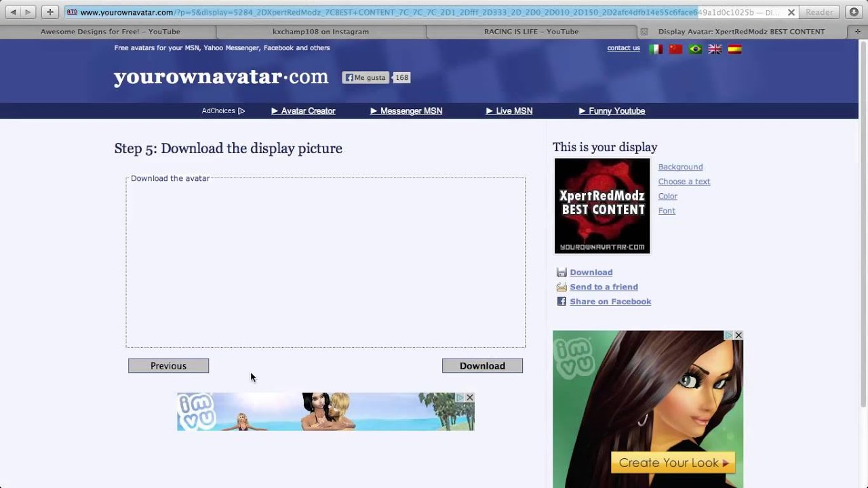Click the This is your display heading
This screenshot has height=488, width=868.
tap(605, 147)
